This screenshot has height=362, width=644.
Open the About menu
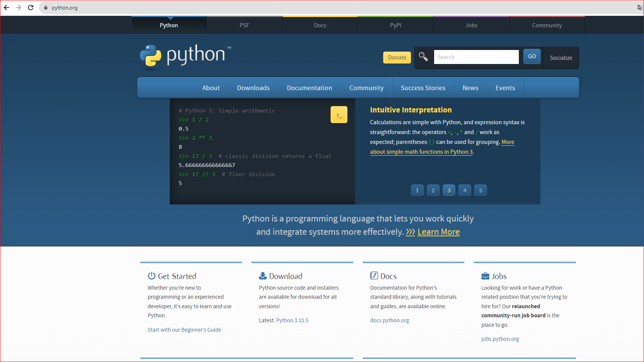click(211, 88)
